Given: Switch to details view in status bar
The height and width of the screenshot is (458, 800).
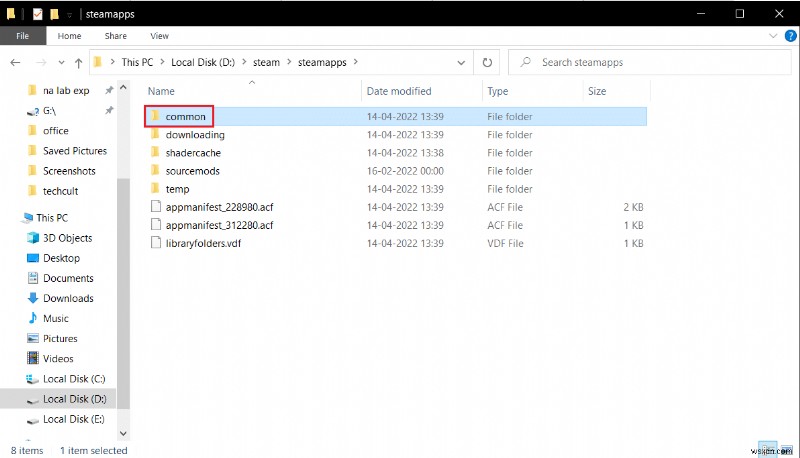Looking at the screenshot, I should coord(766,450).
